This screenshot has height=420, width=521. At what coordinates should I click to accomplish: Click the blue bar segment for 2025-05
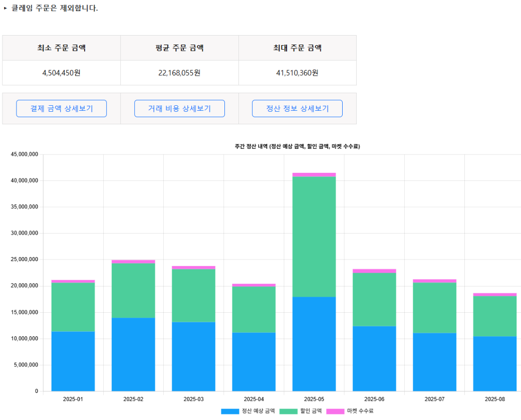pyautogui.click(x=314, y=344)
